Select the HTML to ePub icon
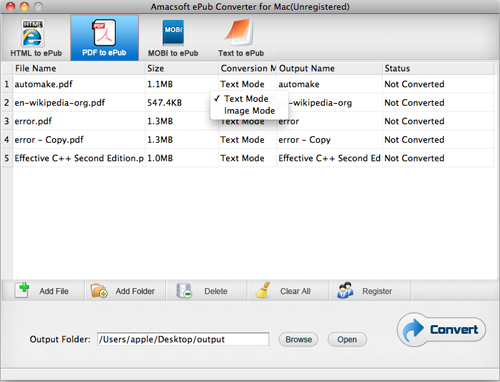This screenshot has width=500, height=382. pyautogui.click(x=32, y=33)
